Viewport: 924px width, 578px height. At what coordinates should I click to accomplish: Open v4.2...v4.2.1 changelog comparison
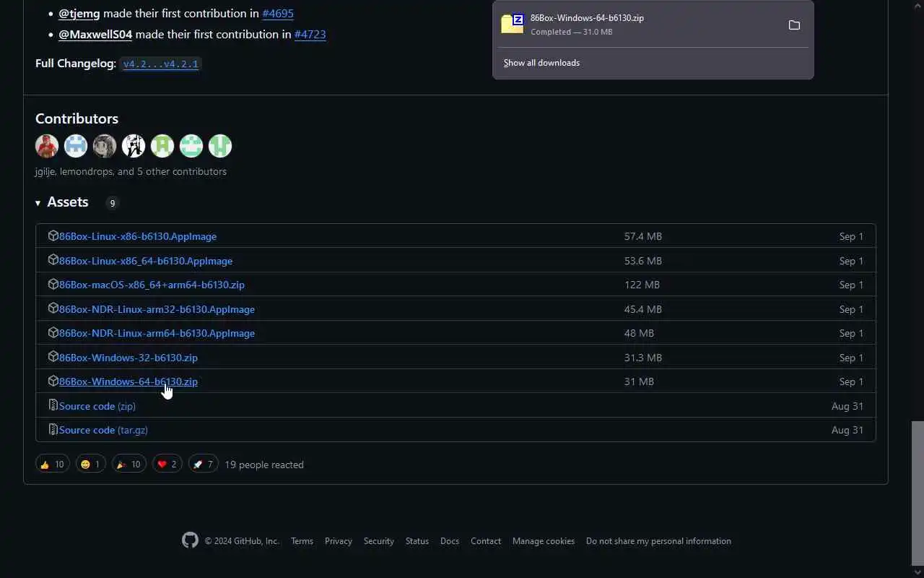[x=160, y=64]
